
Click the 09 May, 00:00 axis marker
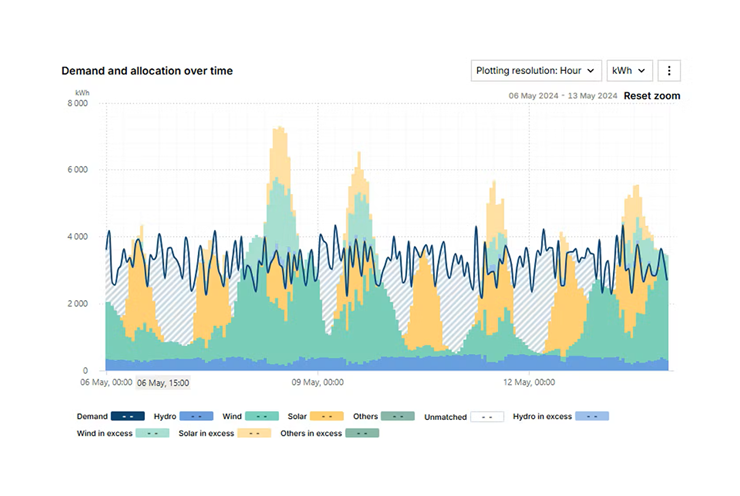318,382
